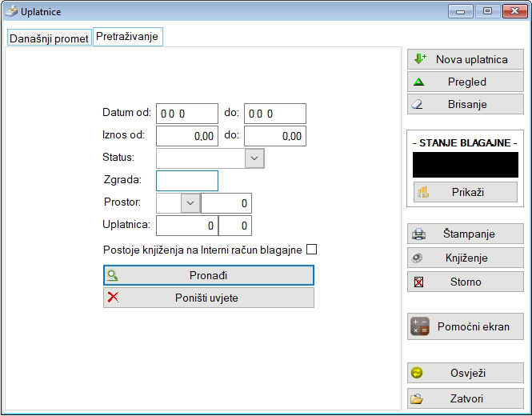This screenshot has width=532, height=416.
Task: Click the Iznos od amount field
Action: point(186,136)
